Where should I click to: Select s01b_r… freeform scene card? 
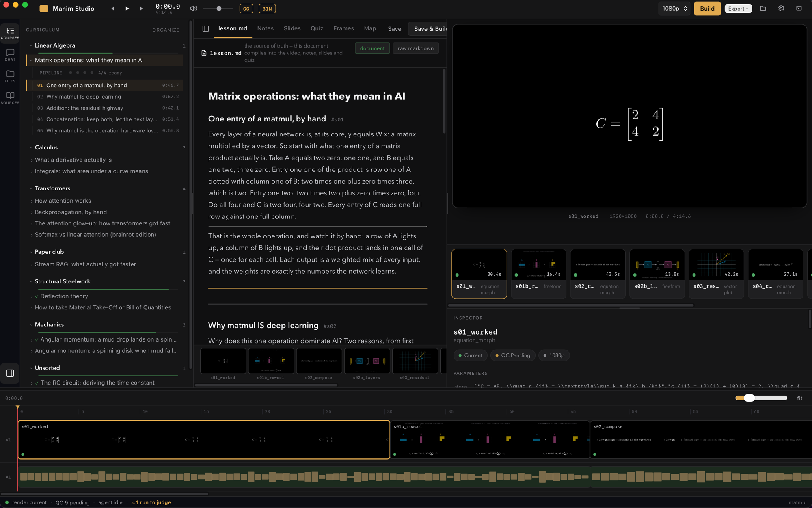coord(538,274)
